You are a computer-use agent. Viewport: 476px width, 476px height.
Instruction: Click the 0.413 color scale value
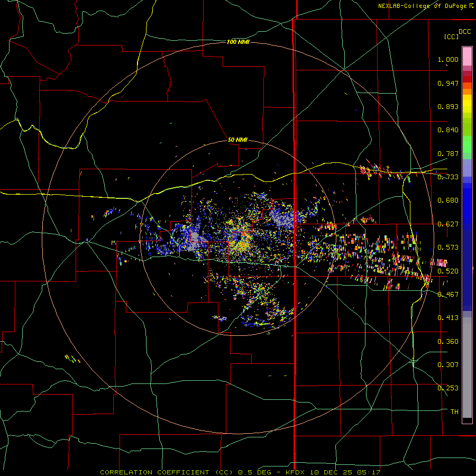point(448,318)
